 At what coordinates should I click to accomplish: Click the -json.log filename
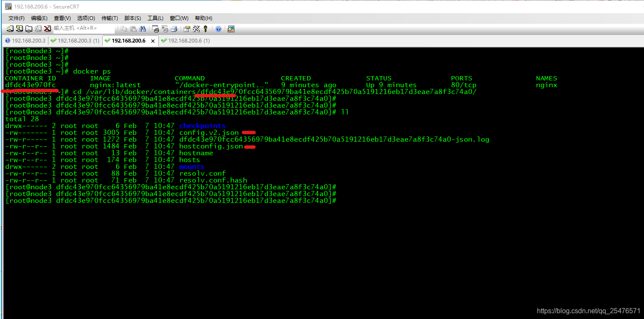click(x=334, y=140)
